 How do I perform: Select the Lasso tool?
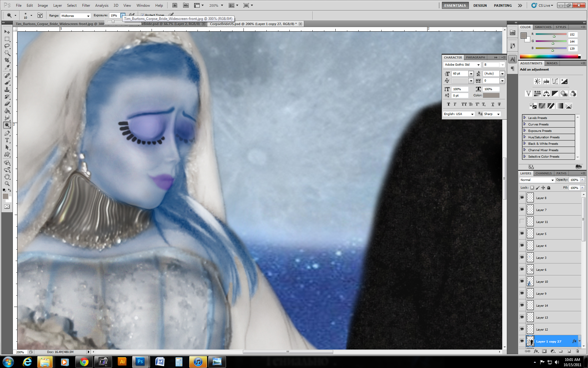(x=7, y=46)
